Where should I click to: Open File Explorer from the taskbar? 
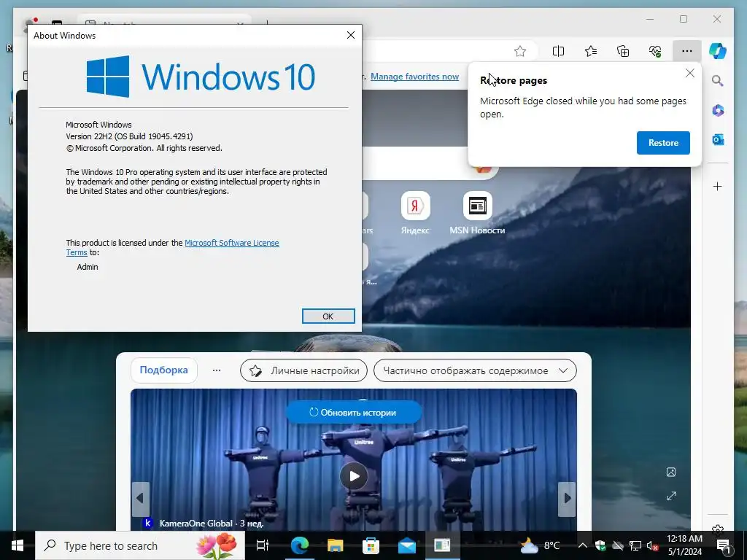(335, 545)
